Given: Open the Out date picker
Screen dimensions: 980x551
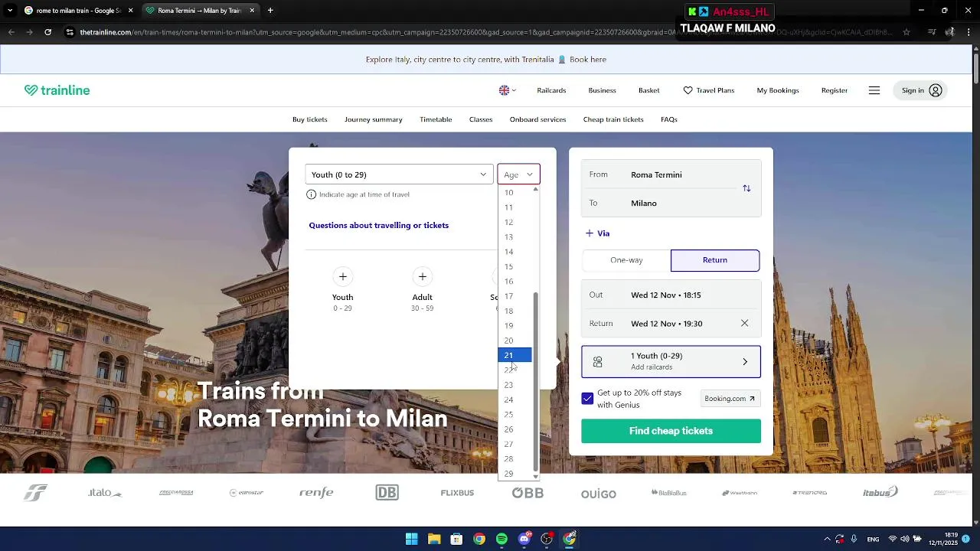Looking at the screenshot, I should click(671, 295).
